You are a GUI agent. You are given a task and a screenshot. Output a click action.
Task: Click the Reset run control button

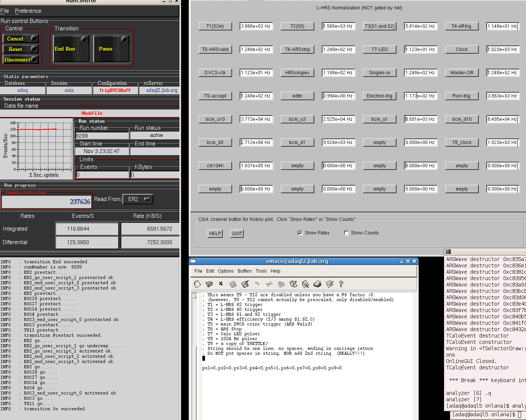pyautogui.click(x=21, y=49)
